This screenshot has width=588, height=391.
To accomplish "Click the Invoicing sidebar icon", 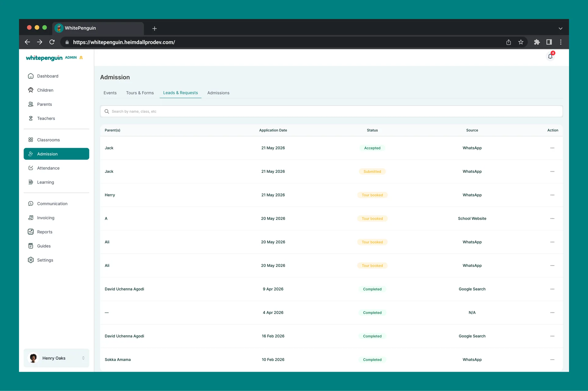I will 31,218.
